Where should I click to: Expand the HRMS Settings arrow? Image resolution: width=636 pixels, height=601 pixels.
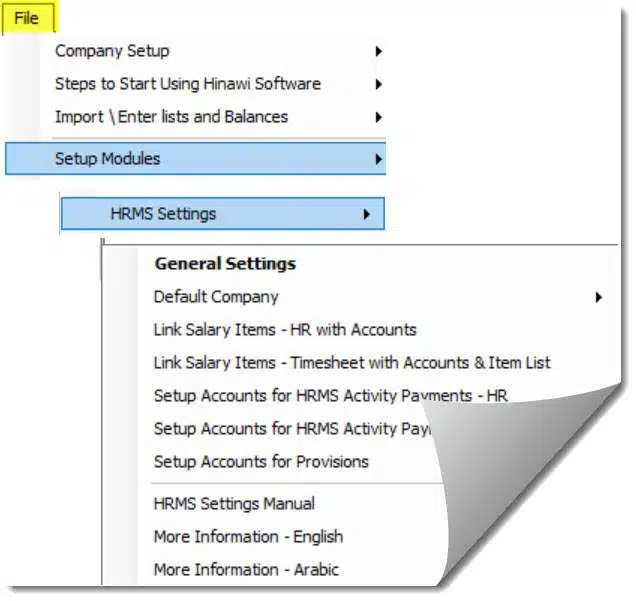pyautogui.click(x=367, y=214)
